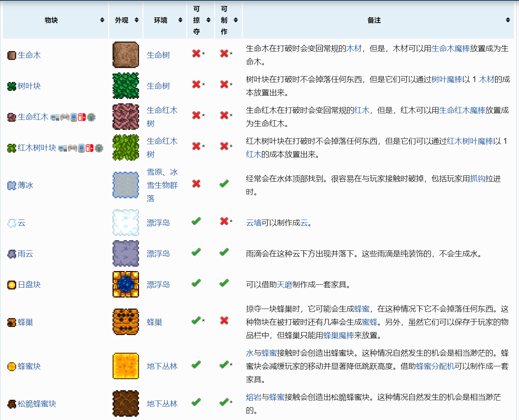Open the 生命木魔棒 link

pyautogui.click(x=450, y=49)
